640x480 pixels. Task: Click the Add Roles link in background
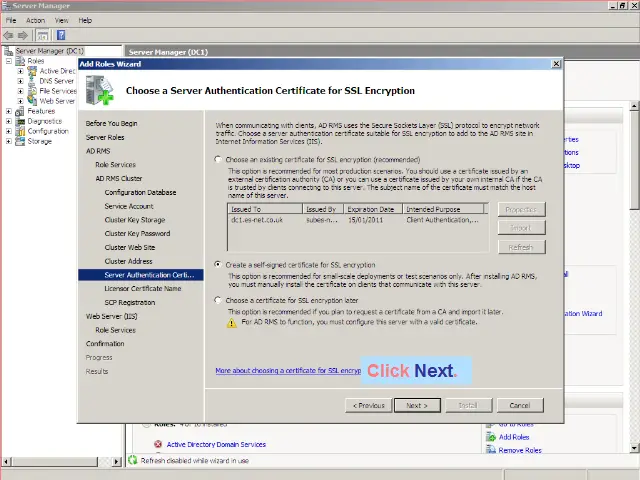(514, 437)
